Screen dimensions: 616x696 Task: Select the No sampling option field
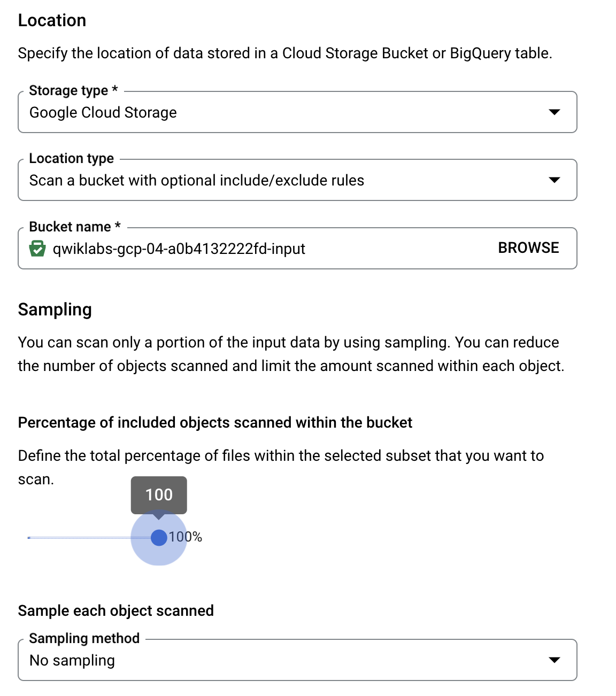click(x=73, y=660)
